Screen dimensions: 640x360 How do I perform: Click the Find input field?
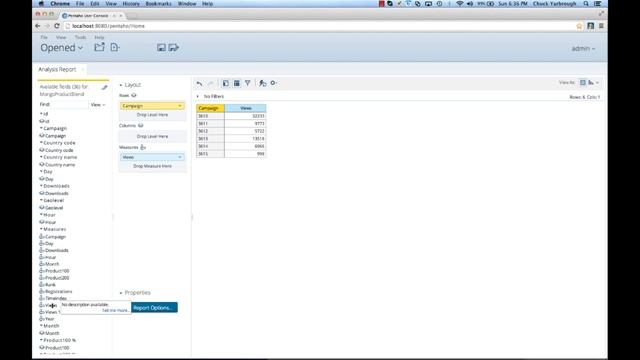(69, 104)
